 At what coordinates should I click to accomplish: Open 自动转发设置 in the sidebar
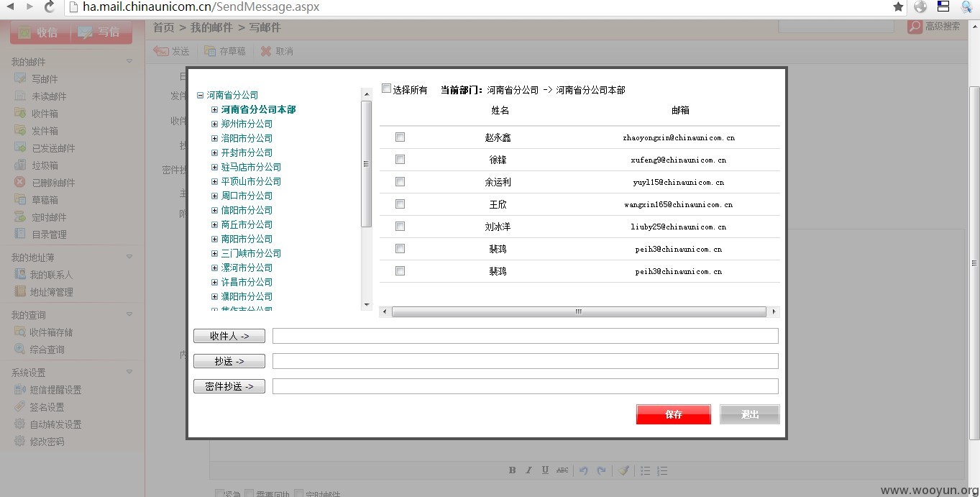click(55, 424)
